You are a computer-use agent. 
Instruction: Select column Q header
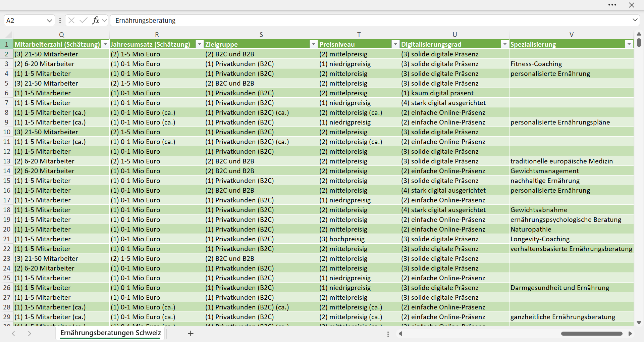click(x=61, y=35)
